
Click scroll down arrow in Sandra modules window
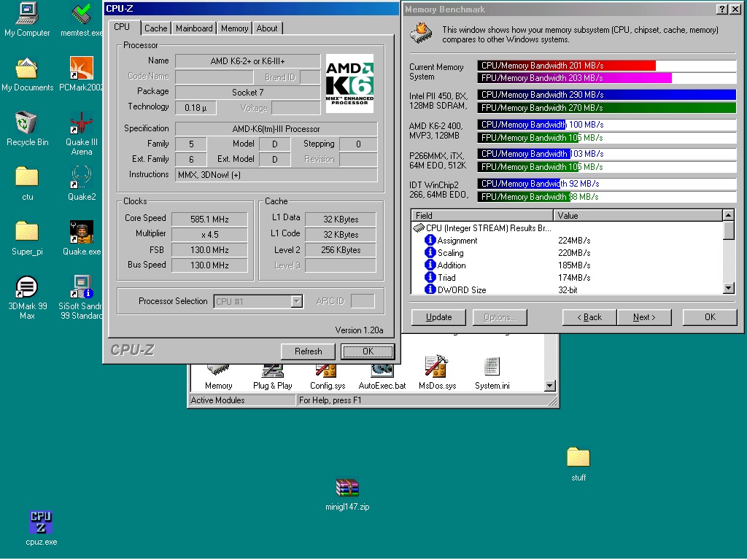point(550,386)
